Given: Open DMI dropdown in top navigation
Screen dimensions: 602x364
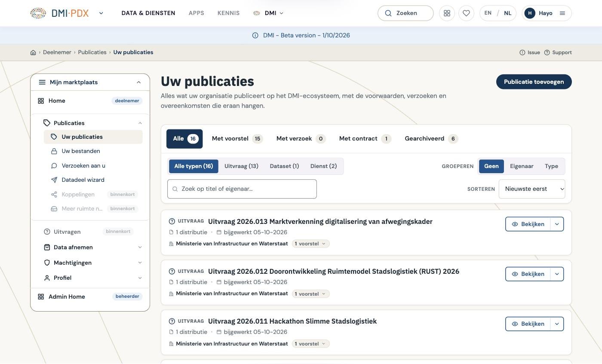Looking at the screenshot, I should point(269,13).
